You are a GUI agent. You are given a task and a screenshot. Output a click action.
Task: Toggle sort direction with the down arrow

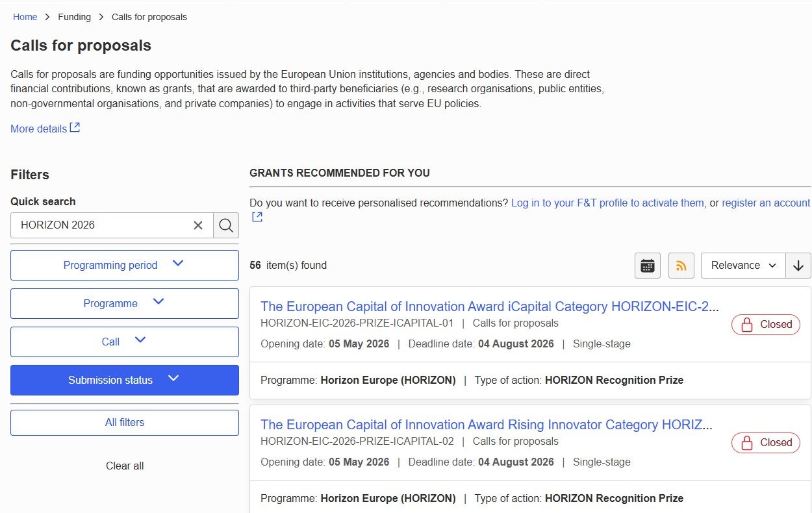[798, 266]
